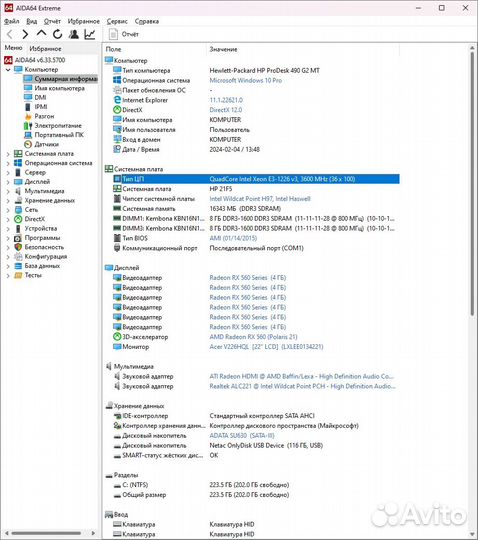Expand the Устройства tree node
The height and width of the screenshot is (540, 478).
[8, 229]
